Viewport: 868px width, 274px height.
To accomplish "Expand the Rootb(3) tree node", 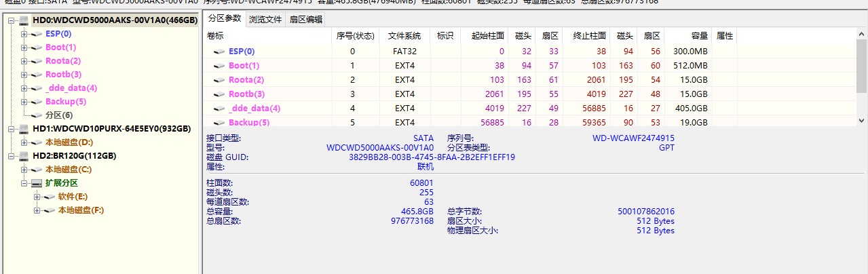I will tap(24, 75).
